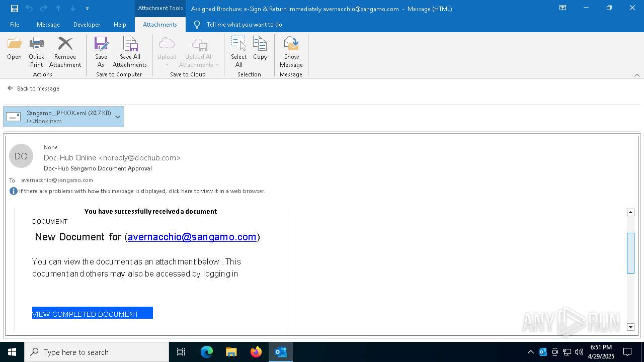Click the Save icon in title bar

15,8
